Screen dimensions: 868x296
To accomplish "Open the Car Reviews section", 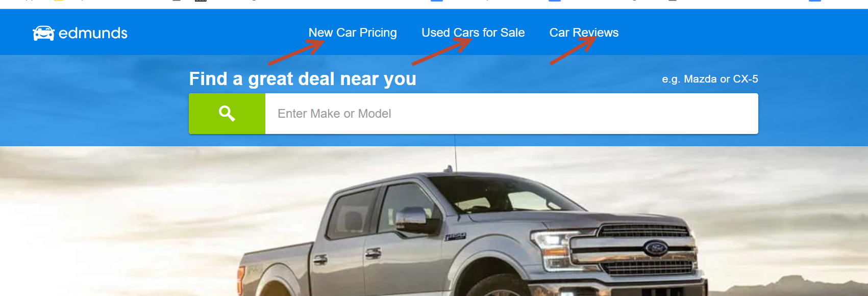I will coord(584,33).
